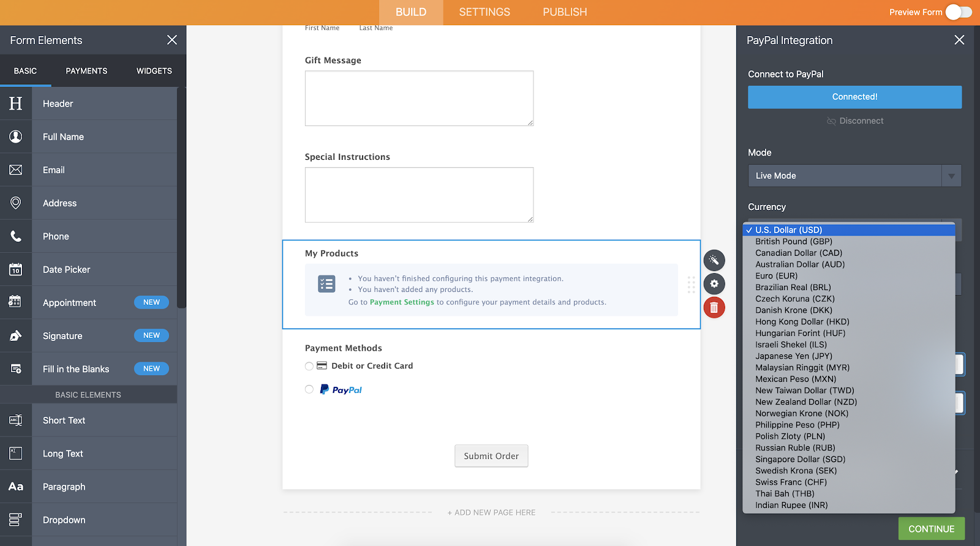Choose Canadian Dollar (CAD) currency option
Image resolution: width=980 pixels, height=546 pixels.
[x=849, y=253]
